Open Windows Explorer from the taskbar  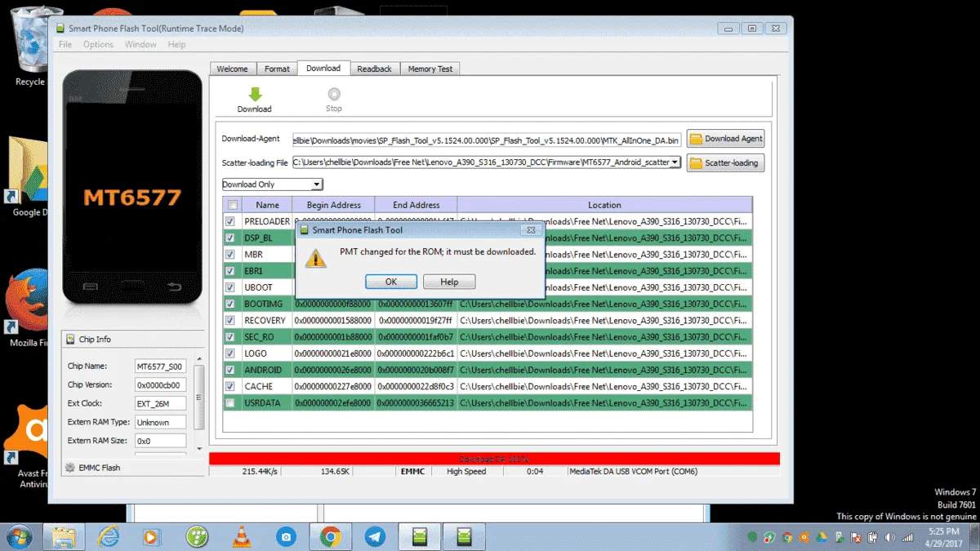pos(65,536)
